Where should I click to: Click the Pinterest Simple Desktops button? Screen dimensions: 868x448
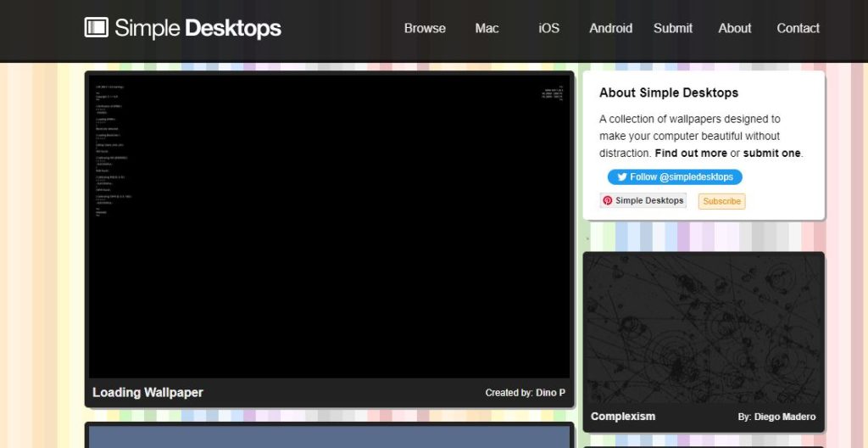(x=643, y=201)
